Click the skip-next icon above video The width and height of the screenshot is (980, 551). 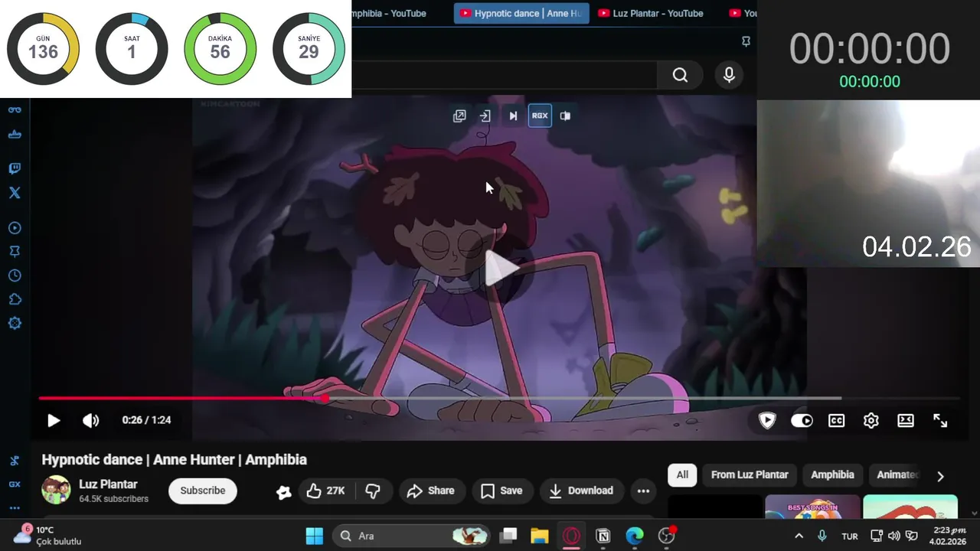pos(513,116)
